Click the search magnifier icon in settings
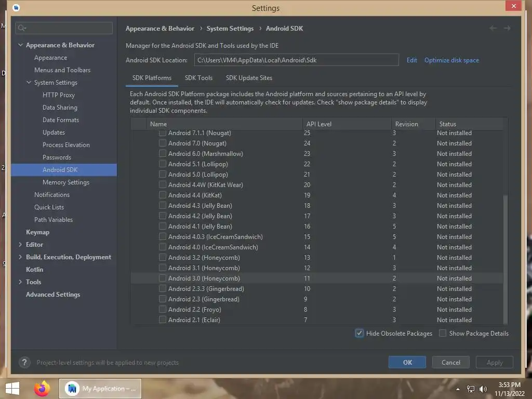The height and width of the screenshot is (399, 532). [x=22, y=28]
